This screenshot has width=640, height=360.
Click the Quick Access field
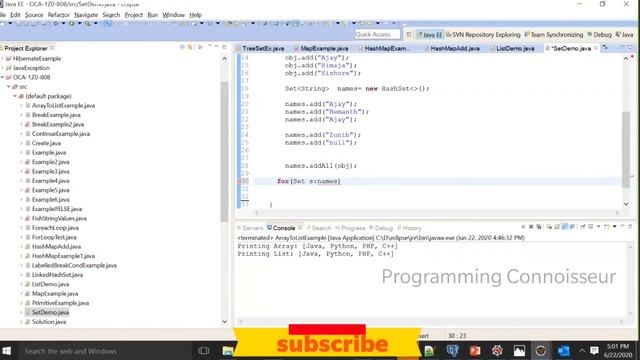pyautogui.click(x=378, y=35)
